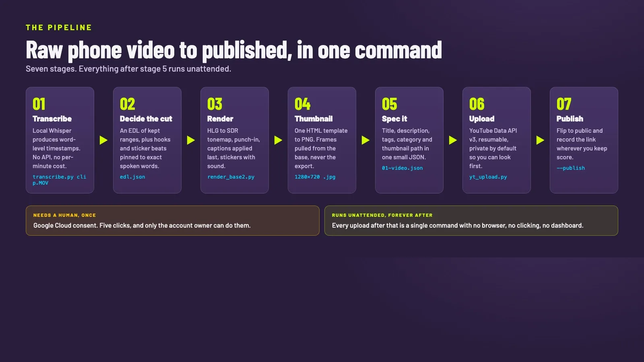Click the 'Seven stages' subtitle line
The image size is (644, 362).
click(128, 69)
